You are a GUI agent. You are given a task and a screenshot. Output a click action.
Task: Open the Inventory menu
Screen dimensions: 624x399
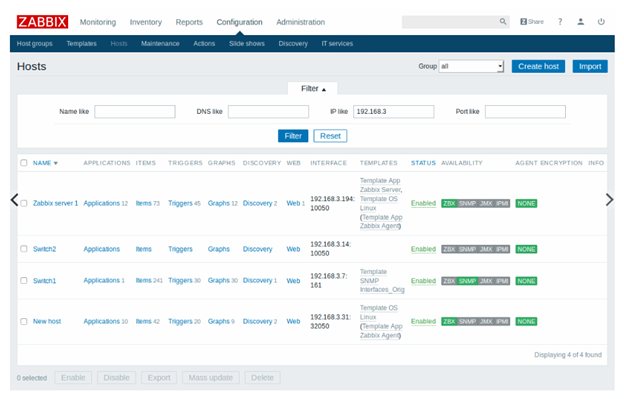click(x=146, y=22)
